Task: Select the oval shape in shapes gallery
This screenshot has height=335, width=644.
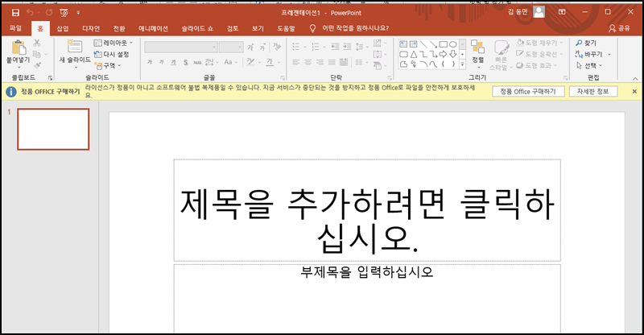Action: click(452, 44)
